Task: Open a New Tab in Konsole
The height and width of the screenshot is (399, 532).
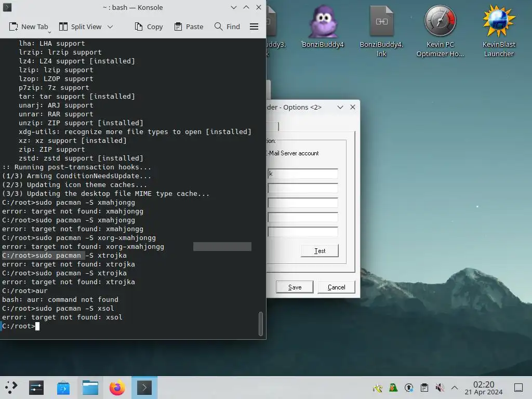Action: point(29,26)
